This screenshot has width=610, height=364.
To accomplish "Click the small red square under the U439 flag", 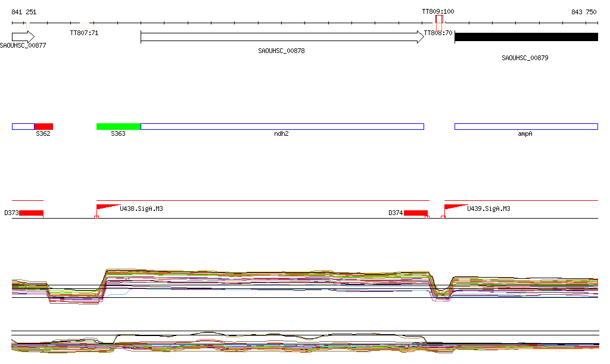I will [x=443, y=217].
